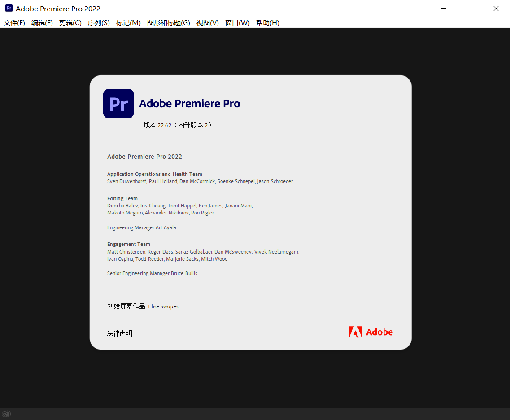Click the Creative Cloud status bar icon
This screenshot has width=510, height=420.
tap(7, 414)
